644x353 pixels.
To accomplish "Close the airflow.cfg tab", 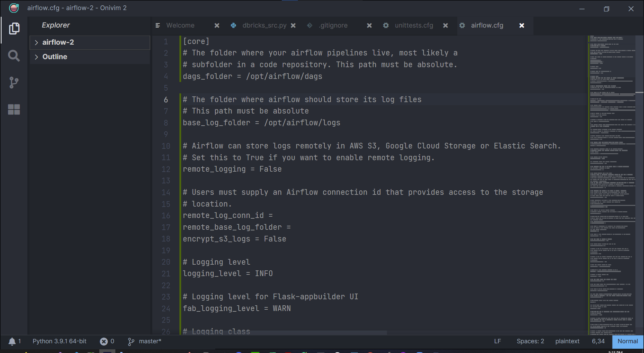I will (522, 25).
